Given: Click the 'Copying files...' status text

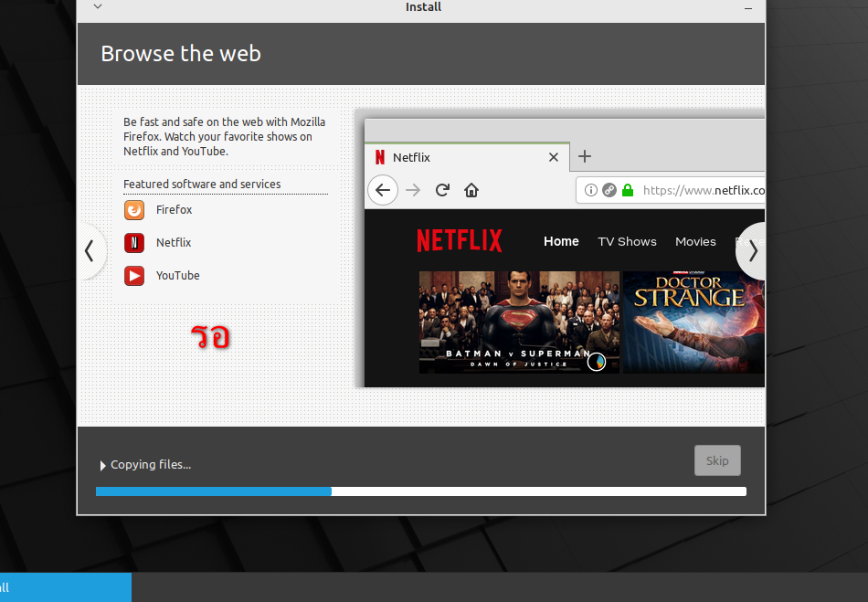Looking at the screenshot, I should point(151,465).
